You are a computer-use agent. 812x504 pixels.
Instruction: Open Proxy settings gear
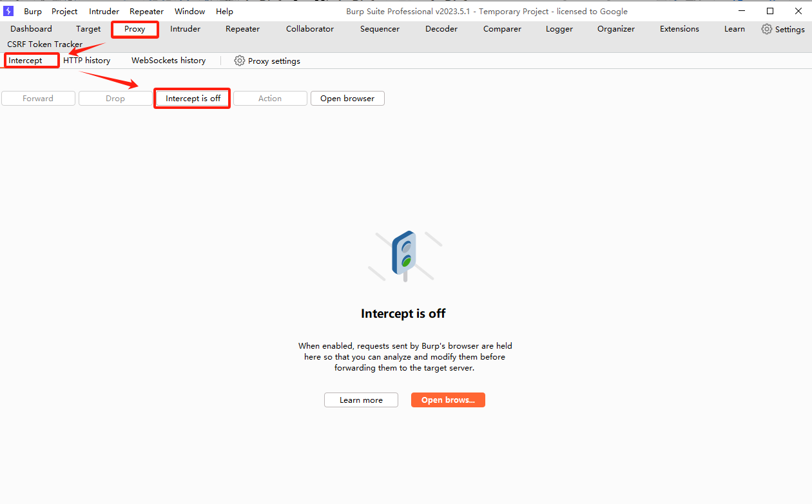coord(240,61)
